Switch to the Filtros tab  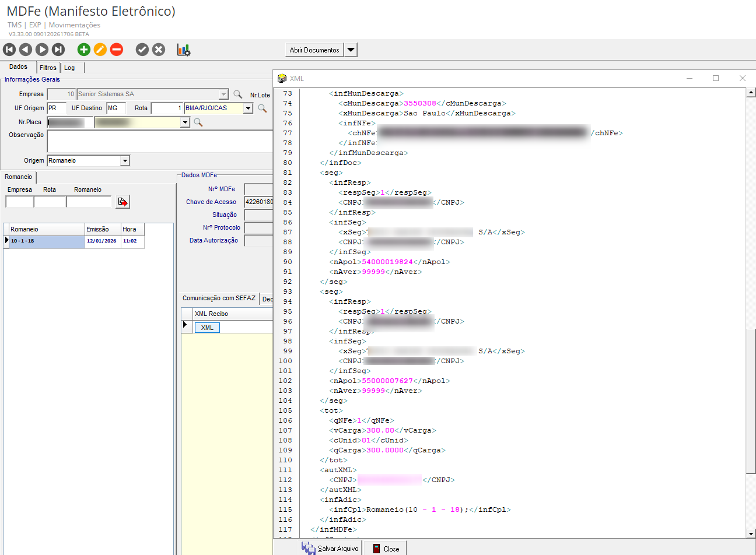48,68
